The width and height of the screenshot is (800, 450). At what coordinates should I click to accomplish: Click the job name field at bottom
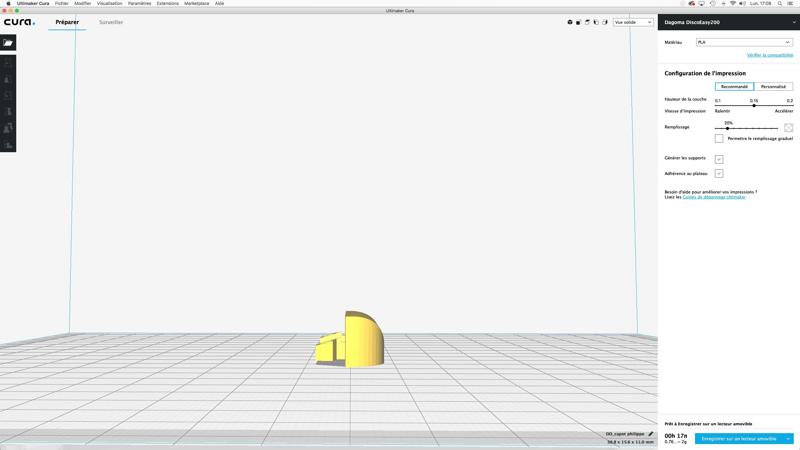(625, 434)
